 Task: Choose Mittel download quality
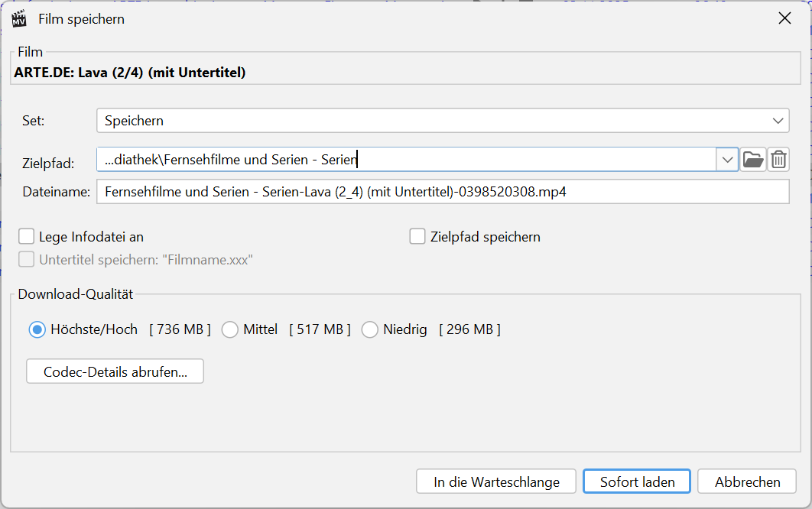[x=229, y=329]
